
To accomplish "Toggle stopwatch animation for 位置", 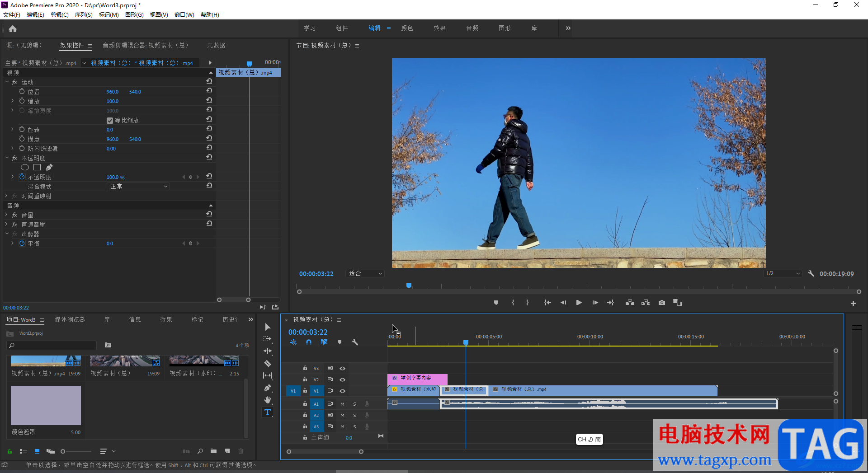I will pyautogui.click(x=22, y=92).
